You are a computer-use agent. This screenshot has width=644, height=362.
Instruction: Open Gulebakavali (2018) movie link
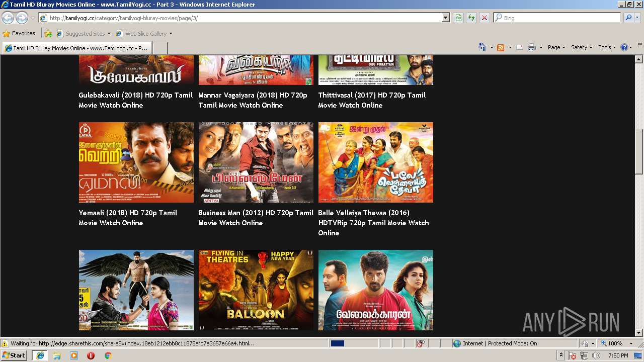pos(136,100)
